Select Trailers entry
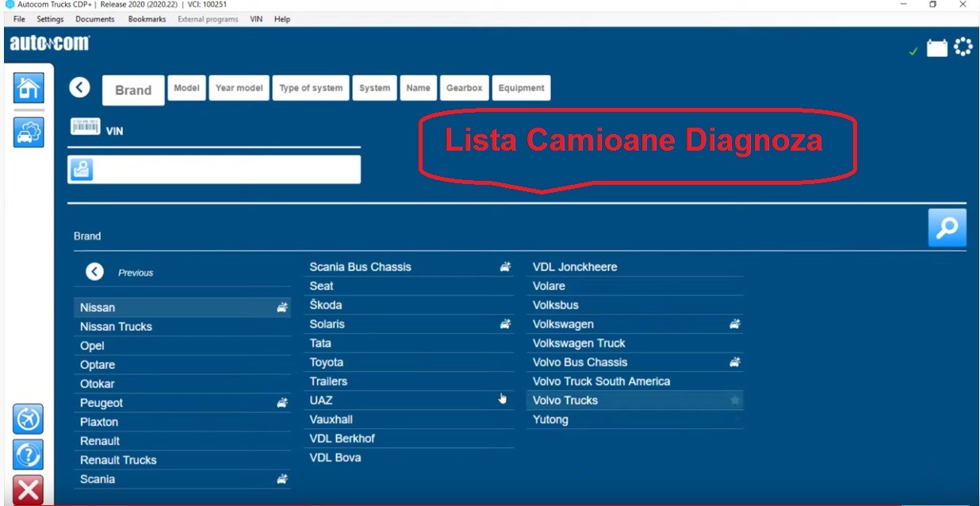The image size is (980, 506). coord(409,381)
